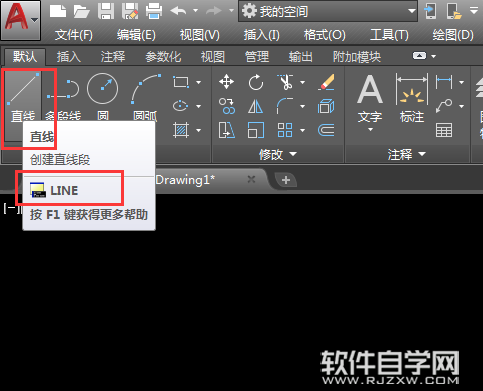Expand the 修改 panel

[278, 154]
